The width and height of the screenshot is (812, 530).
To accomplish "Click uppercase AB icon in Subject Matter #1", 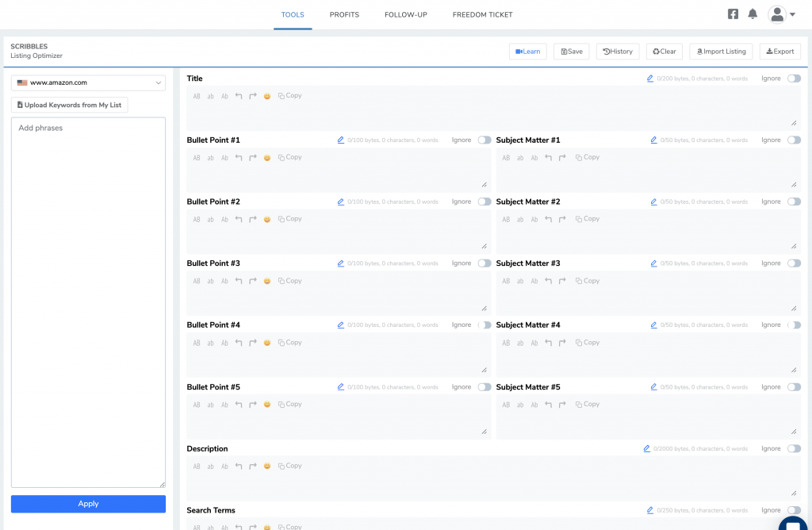I will click(x=506, y=158).
